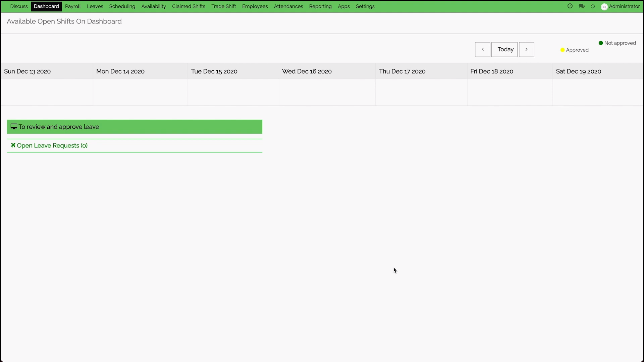Viewport: 644px width, 362px height.
Task: Open the chat conversations icon
Action: (582, 6)
